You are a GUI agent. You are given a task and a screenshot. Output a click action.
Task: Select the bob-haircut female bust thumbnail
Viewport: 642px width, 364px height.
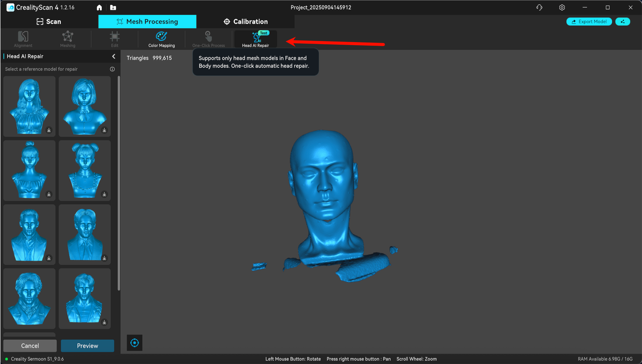coord(84,106)
